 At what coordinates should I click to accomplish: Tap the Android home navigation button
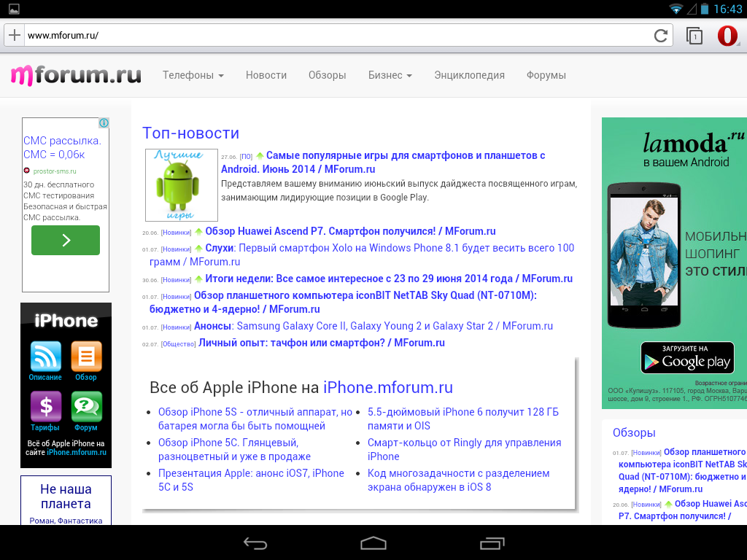tap(373, 543)
